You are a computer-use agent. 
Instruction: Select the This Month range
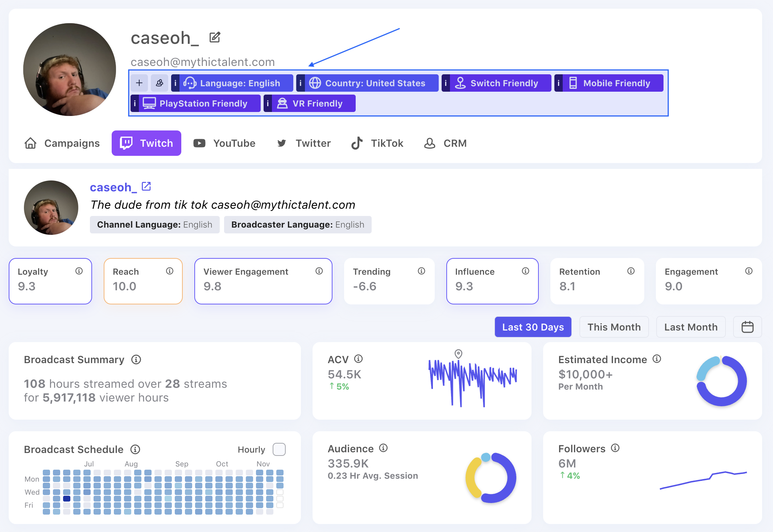click(614, 327)
